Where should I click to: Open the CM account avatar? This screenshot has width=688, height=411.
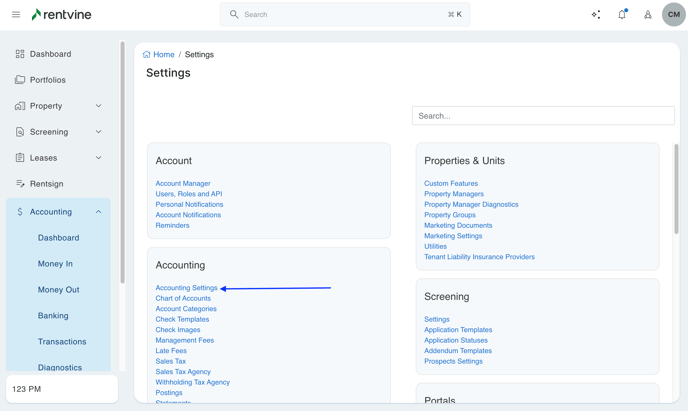[674, 15]
